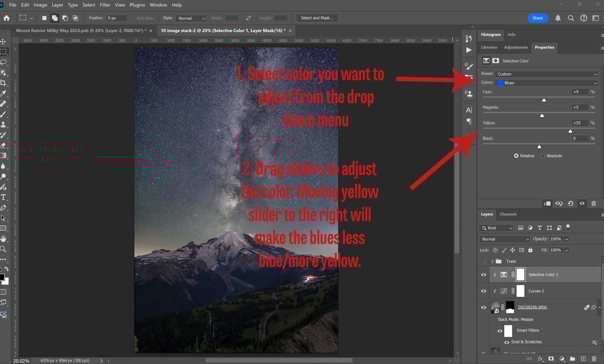Select the Dodge tool

(4, 176)
